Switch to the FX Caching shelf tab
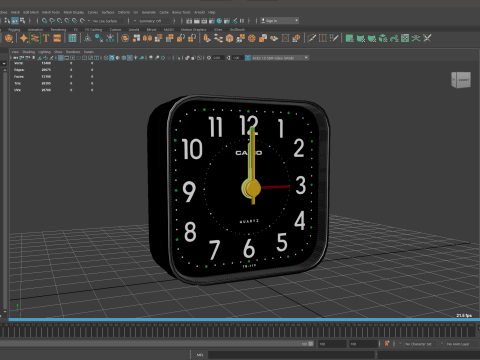 pos(93,30)
